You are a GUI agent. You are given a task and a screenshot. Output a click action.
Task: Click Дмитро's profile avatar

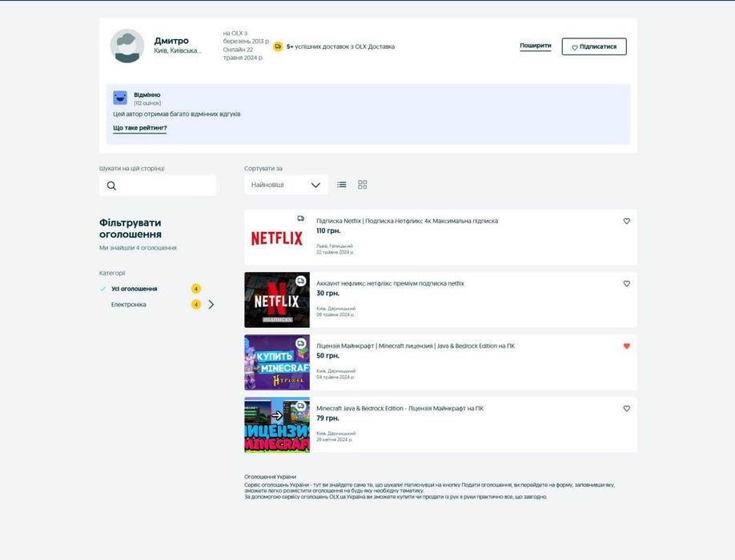(x=127, y=46)
